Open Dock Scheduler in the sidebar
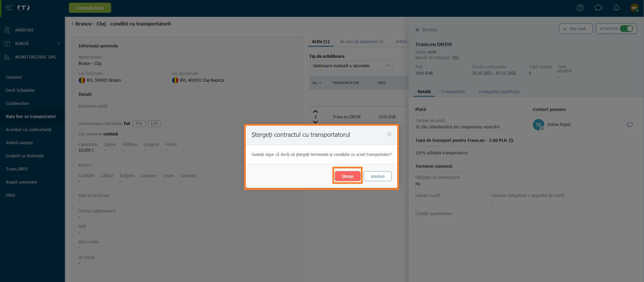The height and width of the screenshot is (282, 644). [x=20, y=90]
